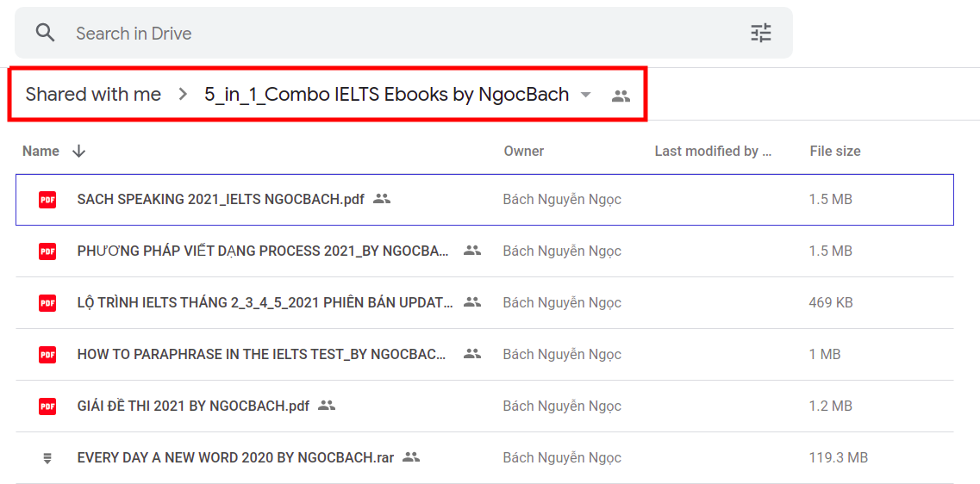Click shared icon next to HOW TO PARAPHRASE file
This screenshot has width=980, height=484.
(x=472, y=353)
